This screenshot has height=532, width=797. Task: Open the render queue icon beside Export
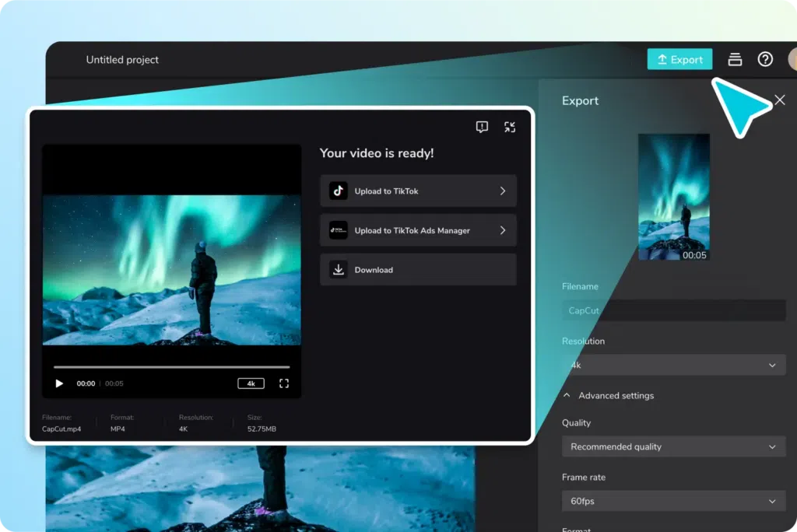click(x=734, y=59)
